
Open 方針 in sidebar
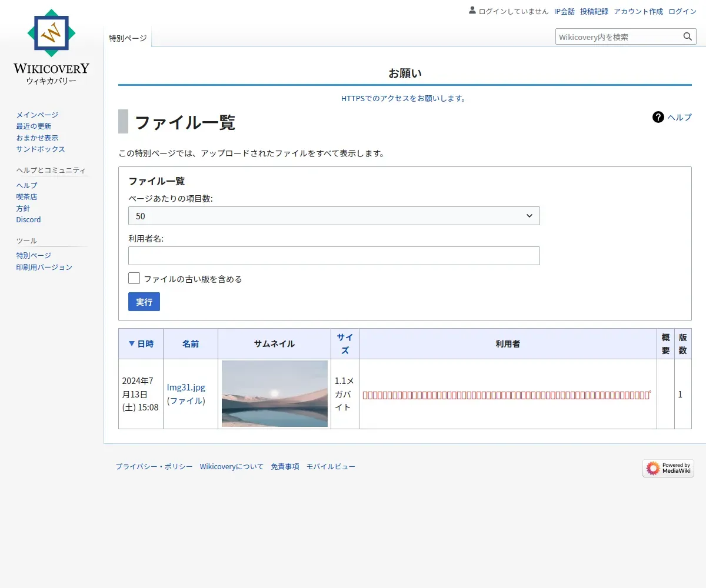tap(23, 208)
